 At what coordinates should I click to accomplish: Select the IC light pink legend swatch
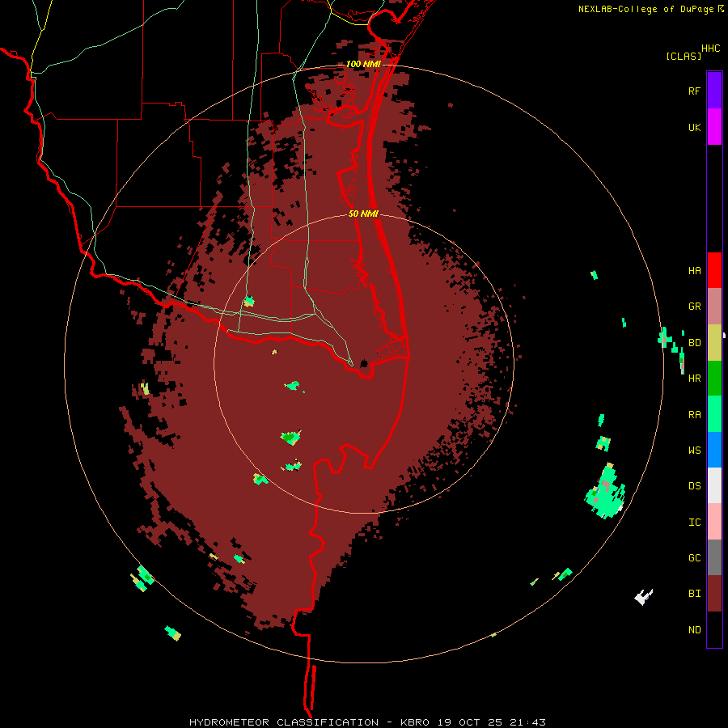coord(714,522)
